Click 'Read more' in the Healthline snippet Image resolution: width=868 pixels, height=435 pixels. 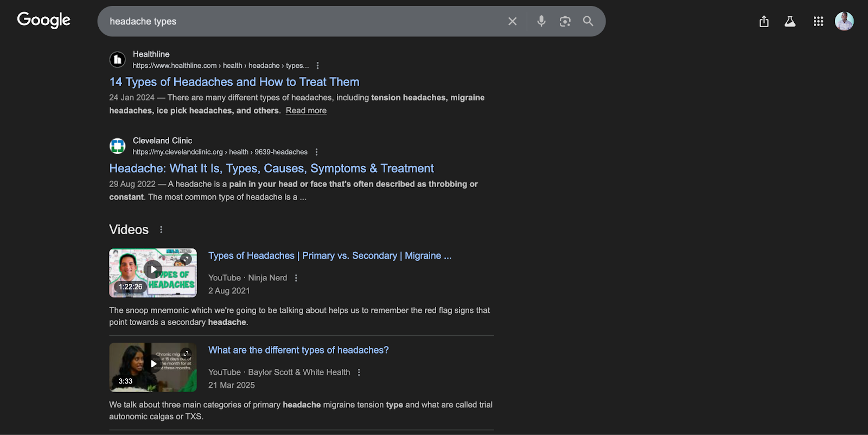point(306,111)
